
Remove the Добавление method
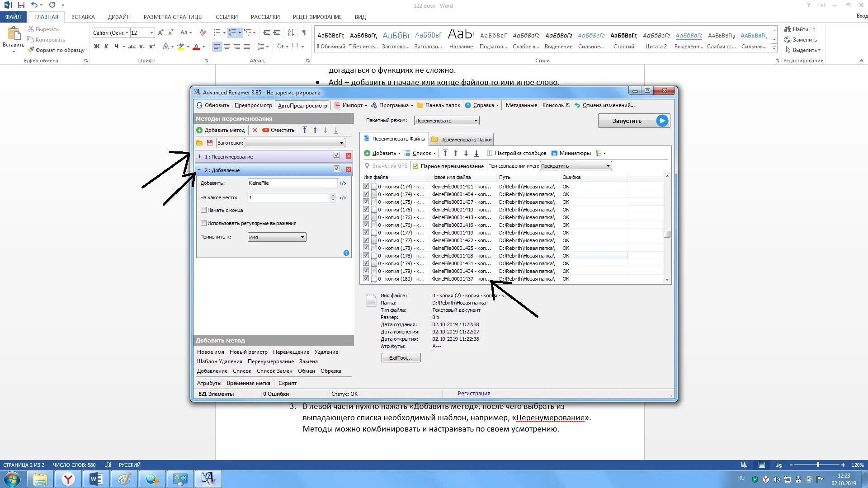(x=349, y=169)
